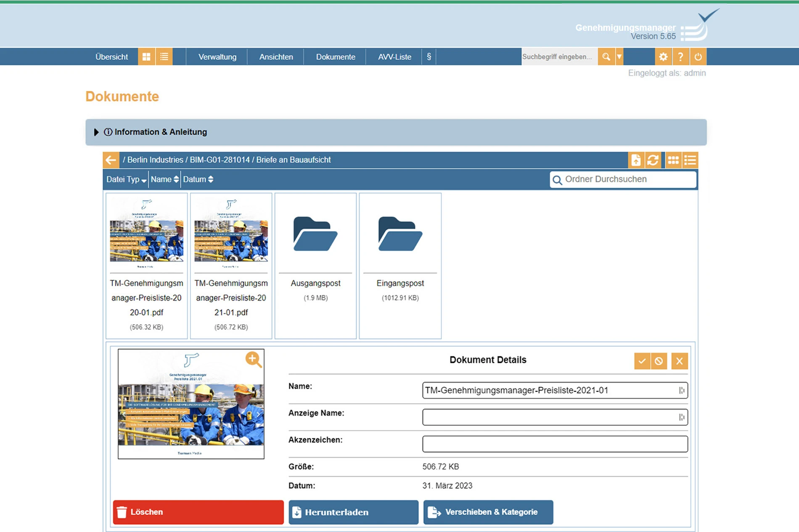
Task: Click the upload file icon in folder bar
Action: (x=636, y=160)
